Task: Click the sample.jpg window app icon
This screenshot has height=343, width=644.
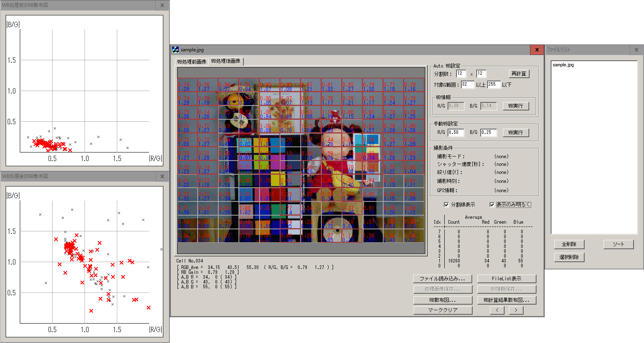Action: tap(175, 50)
